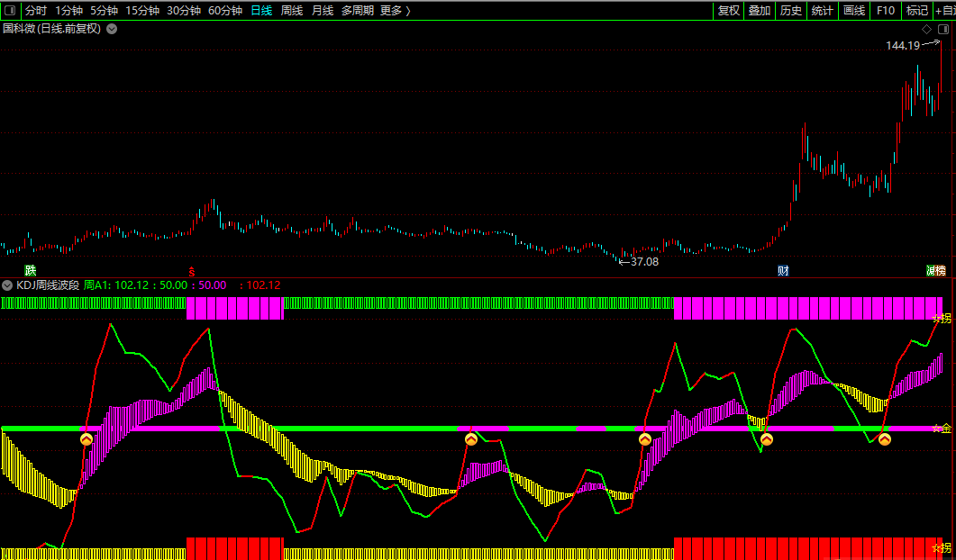Click the red S signal marker
The height and width of the screenshot is (560, 956).
(x=191, y=272)
